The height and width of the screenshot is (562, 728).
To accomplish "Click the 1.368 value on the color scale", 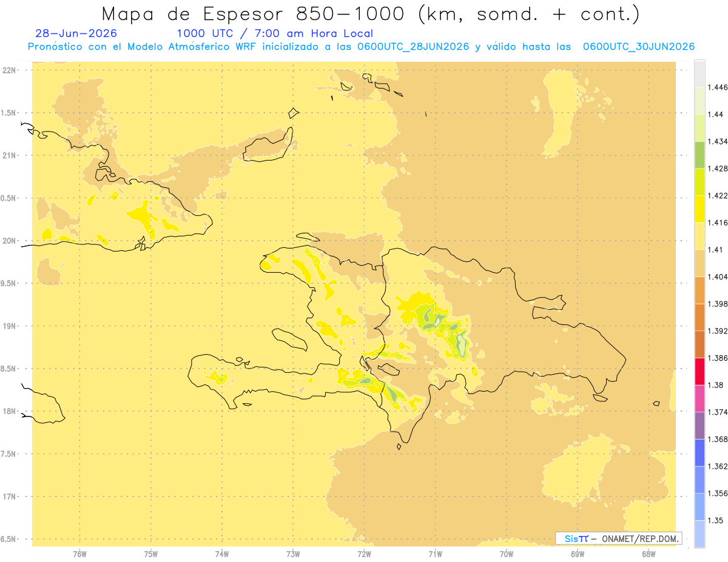I will [x=716, y=439].
